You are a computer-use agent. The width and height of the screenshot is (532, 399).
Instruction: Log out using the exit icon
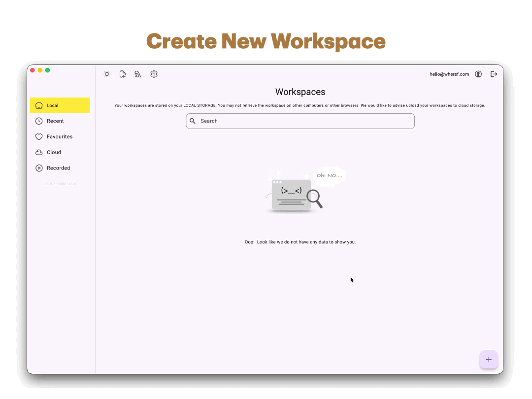tap(494, 74)
